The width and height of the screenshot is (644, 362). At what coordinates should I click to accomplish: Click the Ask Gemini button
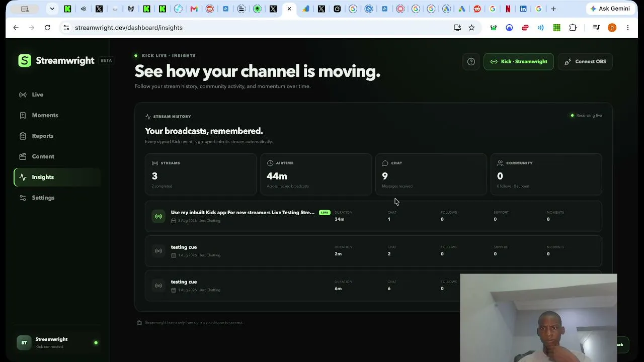[610, 9]
